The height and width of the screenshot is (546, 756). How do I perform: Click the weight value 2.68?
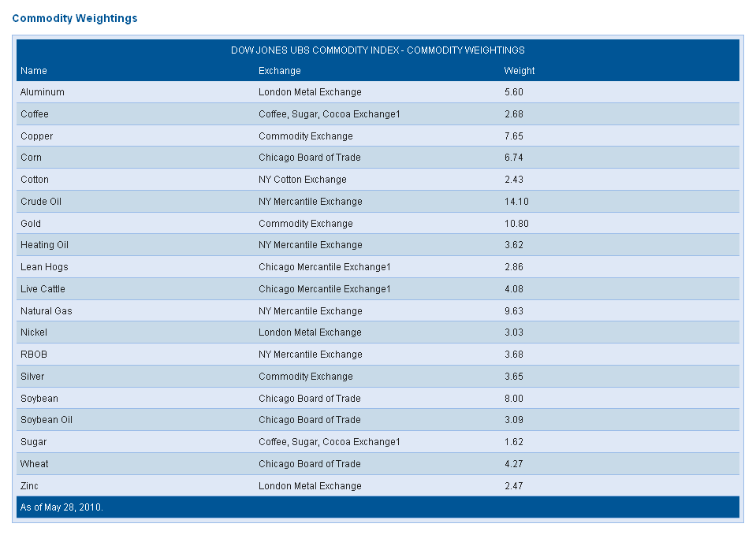[514, 114]
